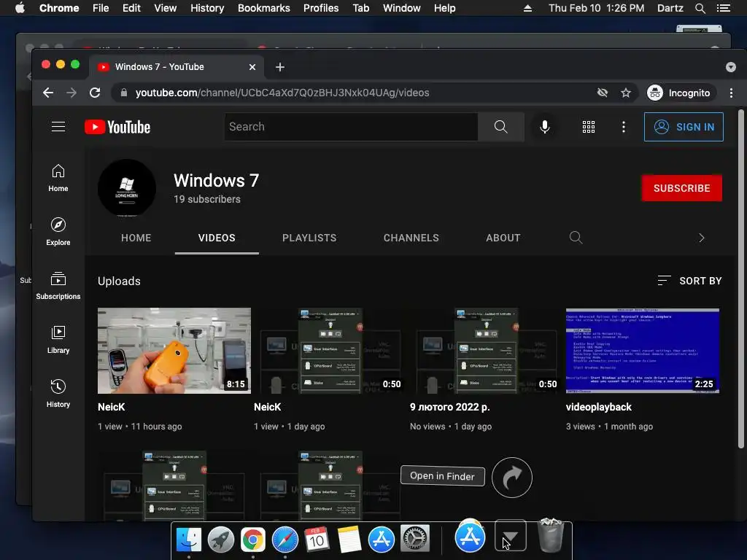
Task: Open the videoplayback video title
Action: tap(599, 407)
